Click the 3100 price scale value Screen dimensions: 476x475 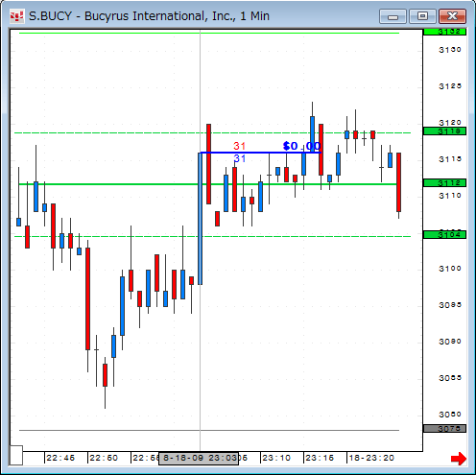coord(450,269)
